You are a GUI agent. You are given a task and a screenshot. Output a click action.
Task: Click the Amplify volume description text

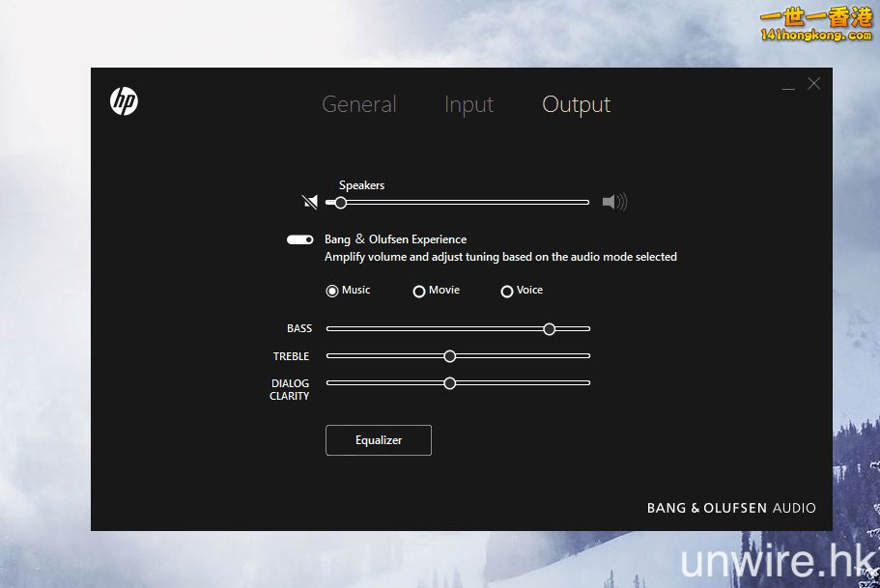500,257
